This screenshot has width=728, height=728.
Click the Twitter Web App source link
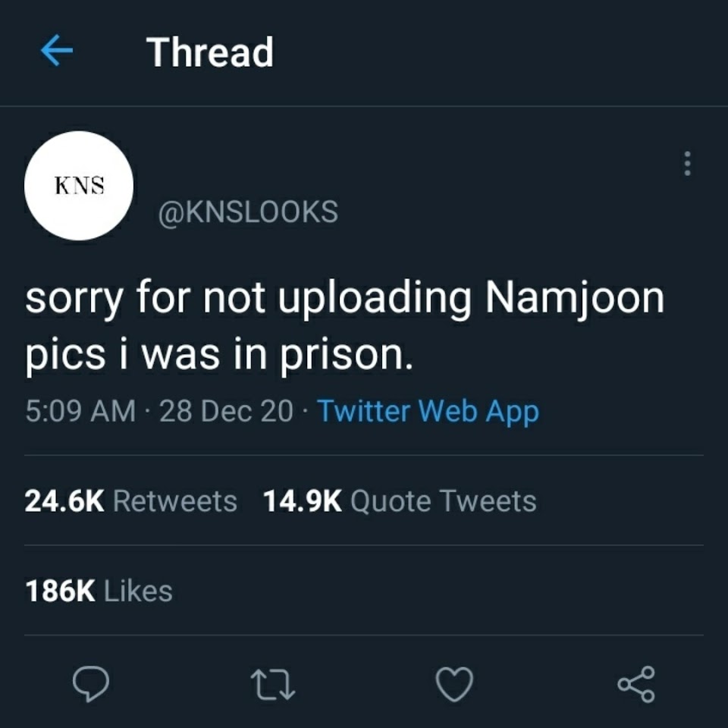click(428, 412)
